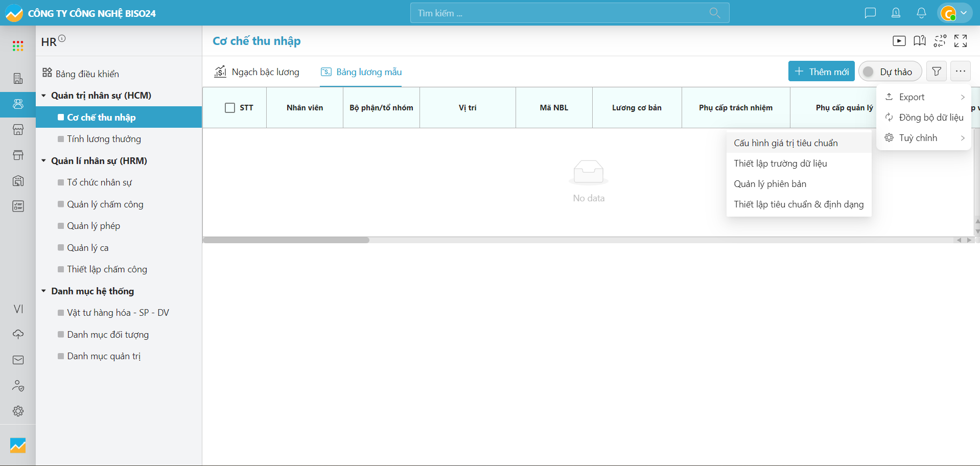Click the mail icon in left sidebar
The image size is (980, 466).
click(x=18, y=360)
